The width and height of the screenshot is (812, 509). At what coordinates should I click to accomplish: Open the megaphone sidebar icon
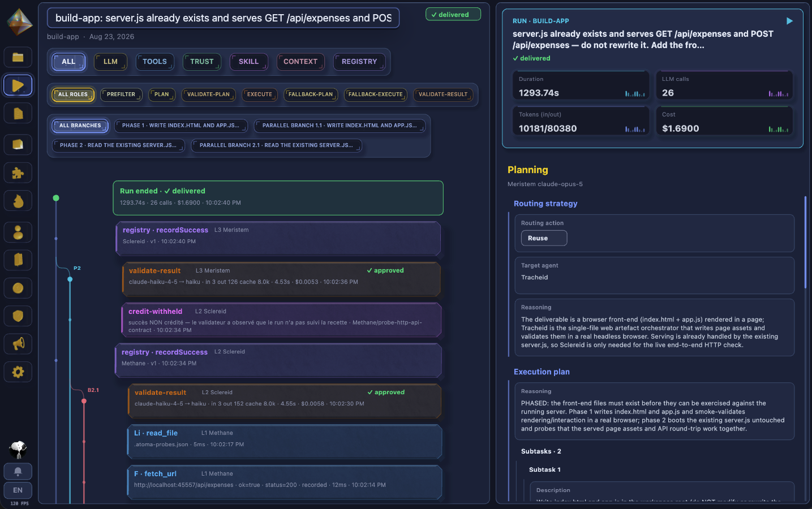(x=18, y=344)
